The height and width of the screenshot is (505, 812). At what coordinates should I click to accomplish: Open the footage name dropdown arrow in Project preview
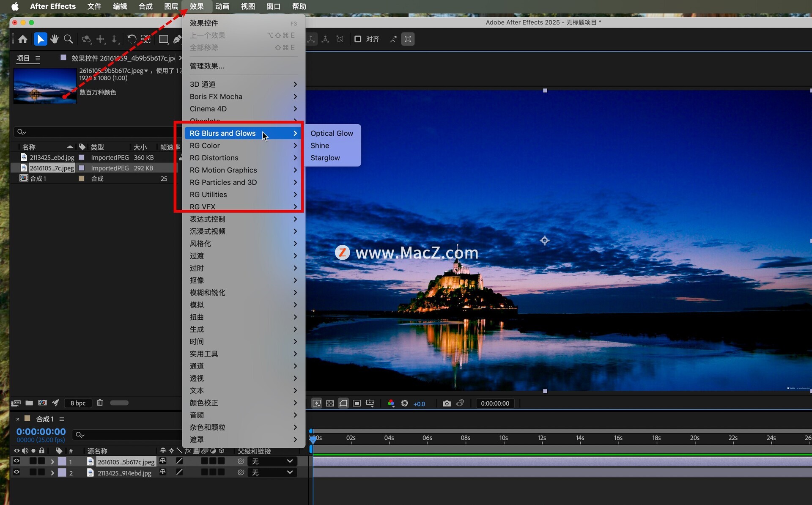(x=146, y=71)
